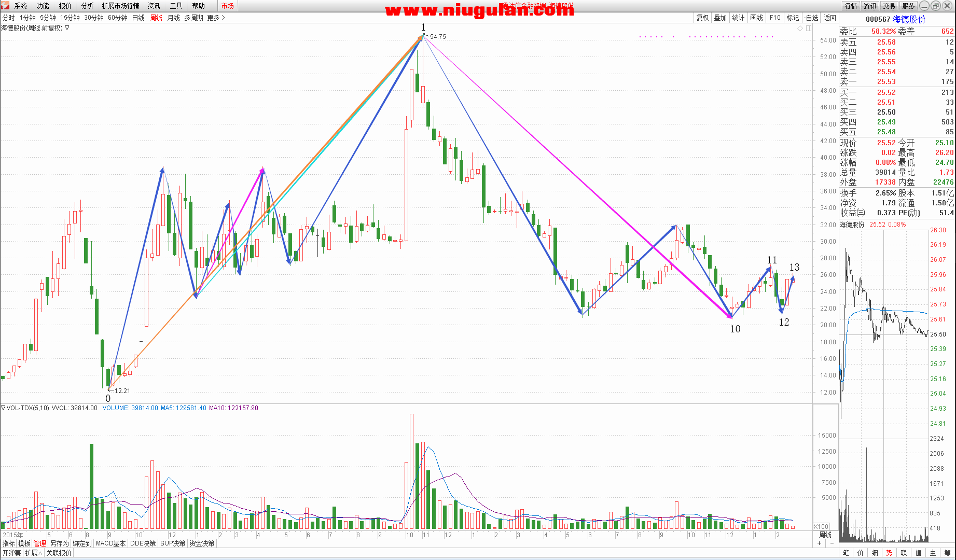Click the 服务 service button
956x560 pixels.
[x=908, y=6]
